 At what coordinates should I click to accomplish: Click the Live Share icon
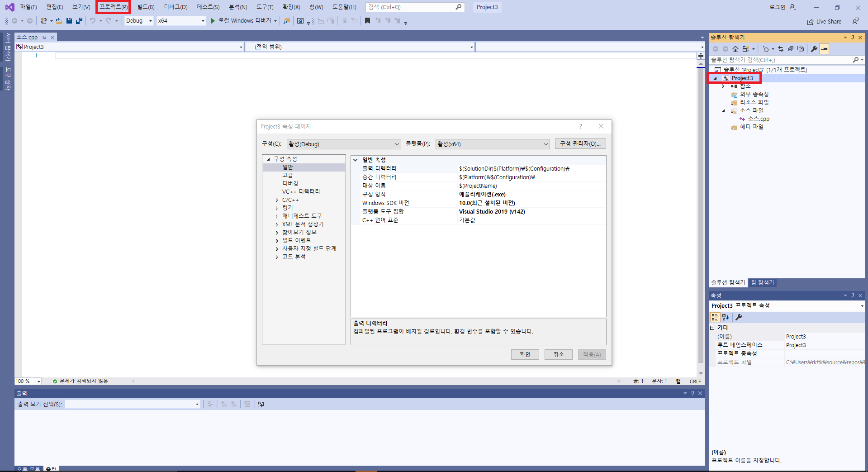(810, 22)
